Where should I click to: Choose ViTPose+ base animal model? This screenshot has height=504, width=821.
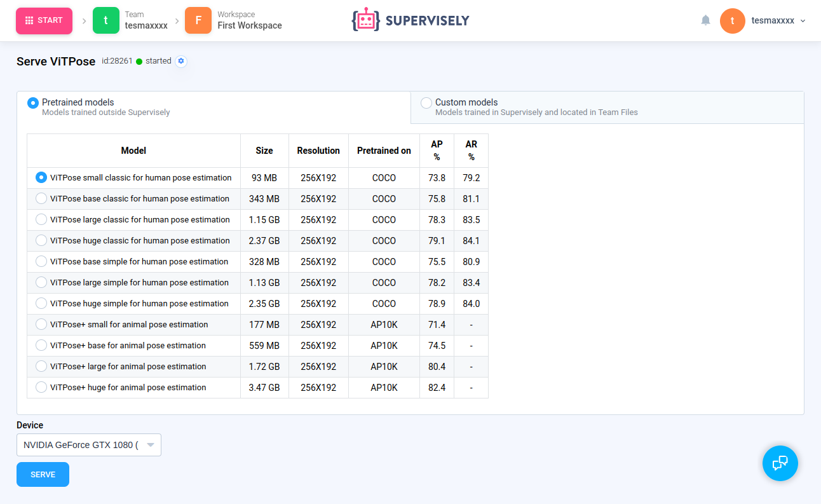coord(41,345)
